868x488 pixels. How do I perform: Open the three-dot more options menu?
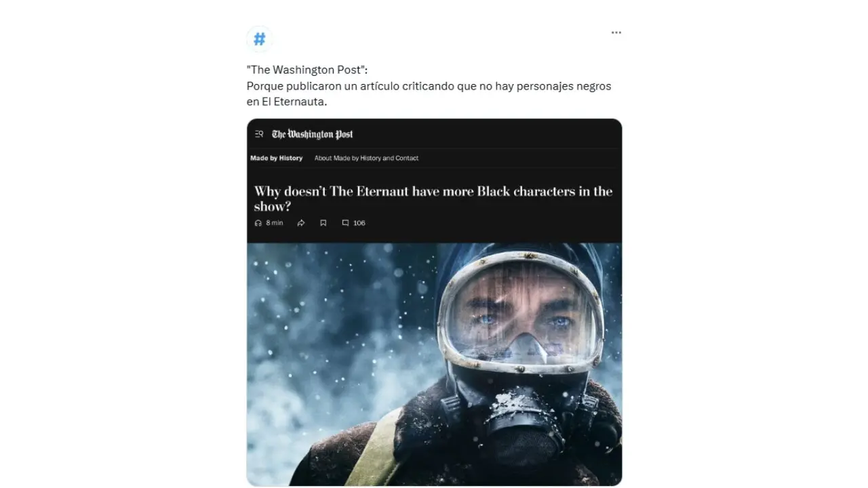(x=616, y=33)
